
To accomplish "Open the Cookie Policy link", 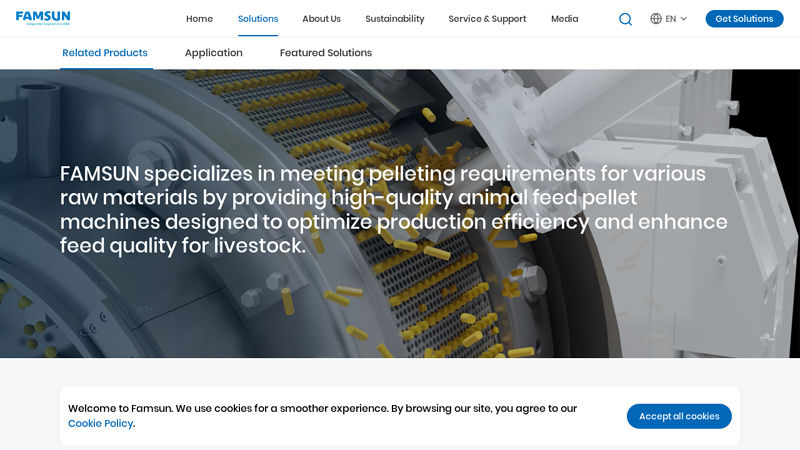I will (100, 424).
